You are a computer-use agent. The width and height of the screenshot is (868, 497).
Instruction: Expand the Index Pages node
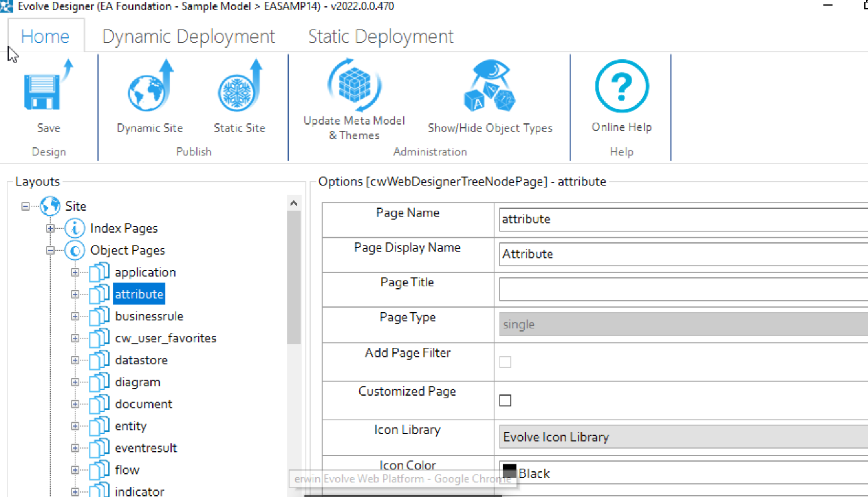pyautogui.click(x=50, y=228)
